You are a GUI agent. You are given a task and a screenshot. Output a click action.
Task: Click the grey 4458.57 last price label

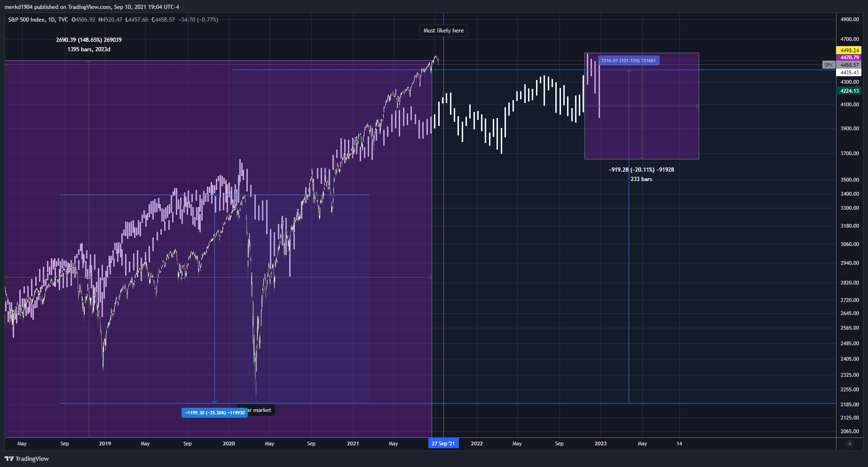click(x=849, y=65)
